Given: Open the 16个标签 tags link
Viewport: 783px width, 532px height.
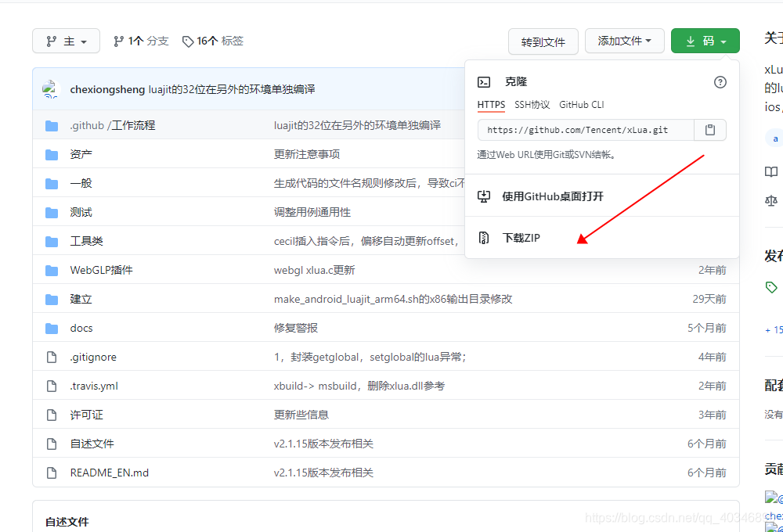Looking at the screenshot, I should tap(213, 41).
